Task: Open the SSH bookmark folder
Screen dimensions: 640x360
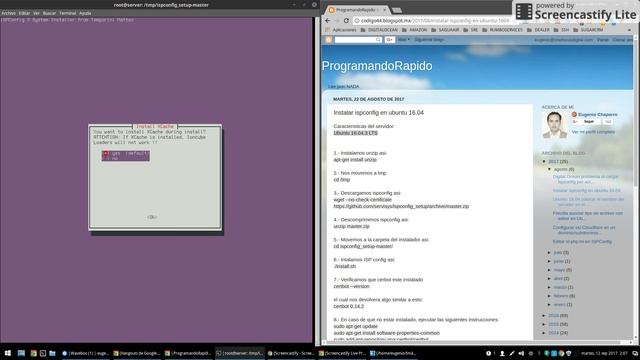Action: click(x=561, y=30)
